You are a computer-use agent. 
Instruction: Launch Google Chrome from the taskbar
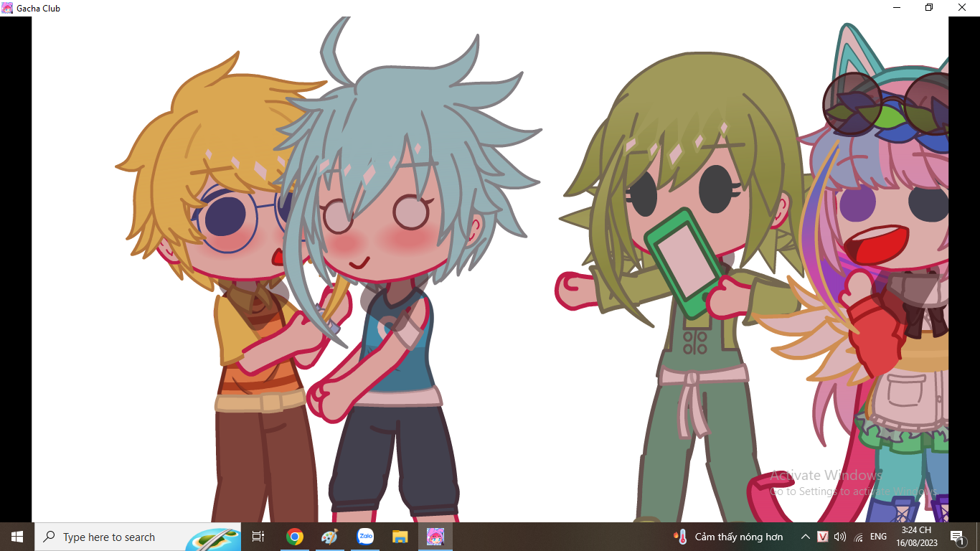click(x=294, y=537)
